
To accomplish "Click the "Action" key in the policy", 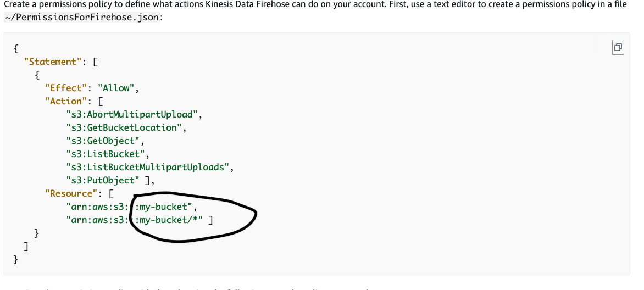I will pos(64,101).
